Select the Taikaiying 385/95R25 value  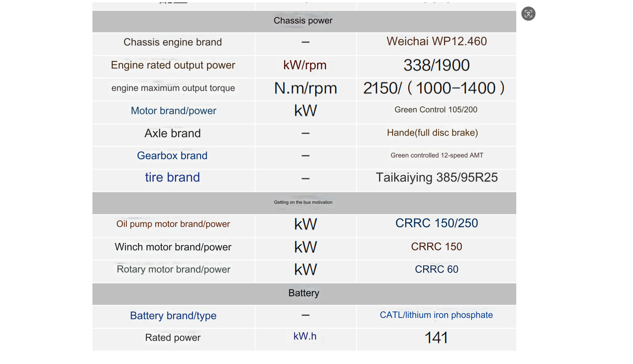[x=437, y=178]
